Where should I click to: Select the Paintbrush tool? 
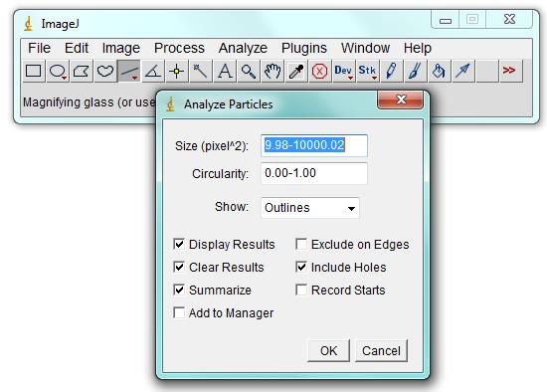click(x=415, y=71)
